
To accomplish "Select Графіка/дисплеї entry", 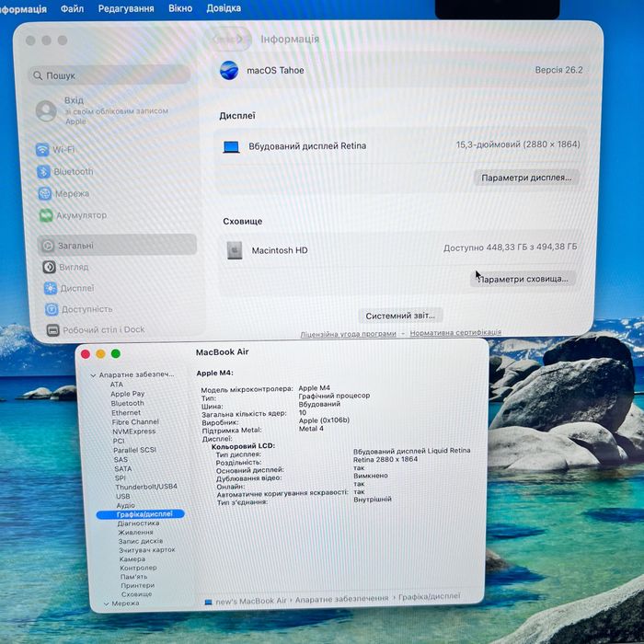I will pos(141,514).
